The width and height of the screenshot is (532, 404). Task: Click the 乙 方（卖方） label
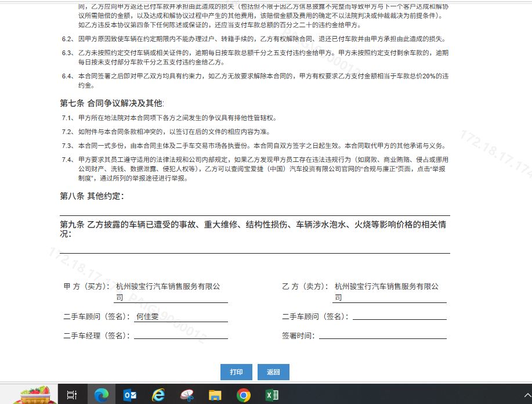(x=305, y=287)
